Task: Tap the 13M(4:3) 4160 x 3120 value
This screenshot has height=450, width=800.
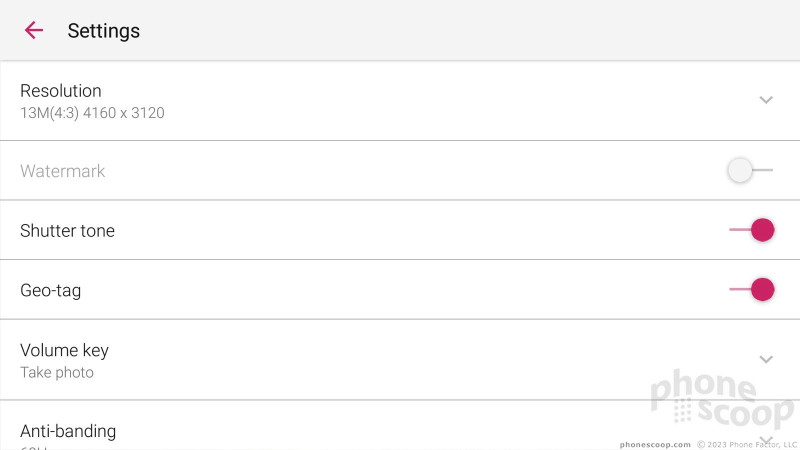Action: (x=92, y=113)
